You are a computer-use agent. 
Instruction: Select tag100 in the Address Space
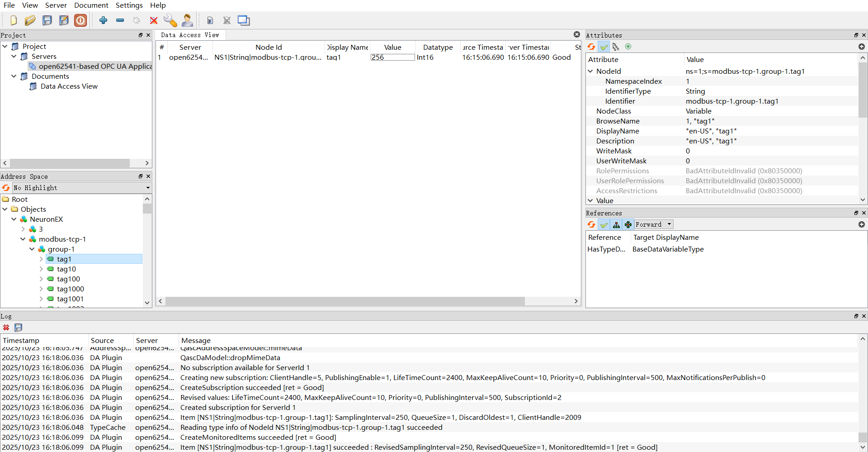(x=68, y=279)
